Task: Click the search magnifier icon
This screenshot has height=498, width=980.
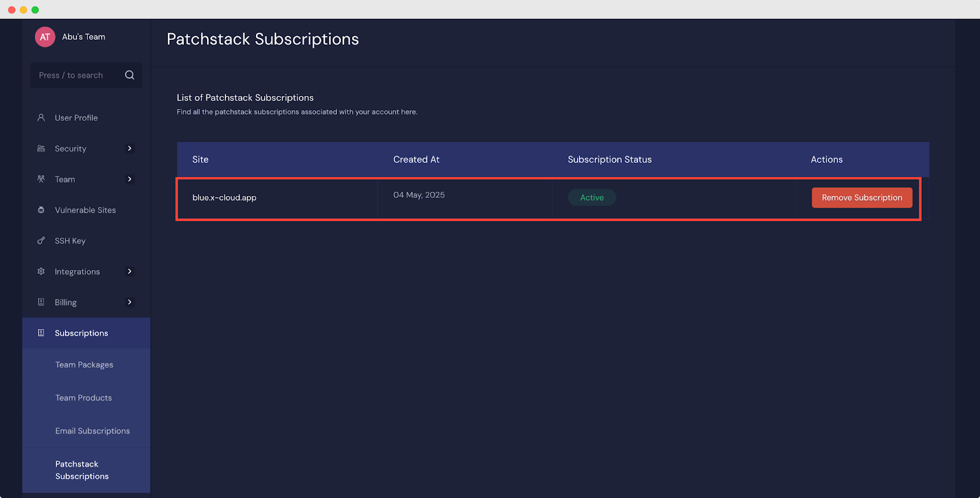Action: [x=129, y=75]
